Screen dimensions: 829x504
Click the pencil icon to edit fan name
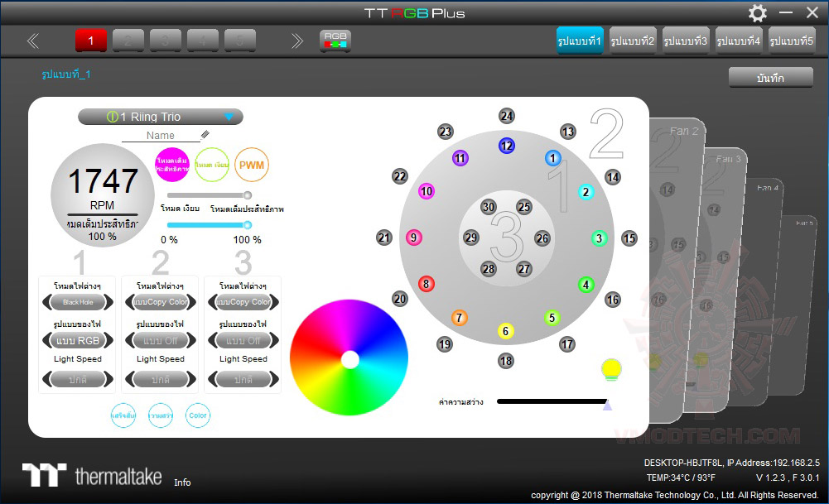(205, 135)
